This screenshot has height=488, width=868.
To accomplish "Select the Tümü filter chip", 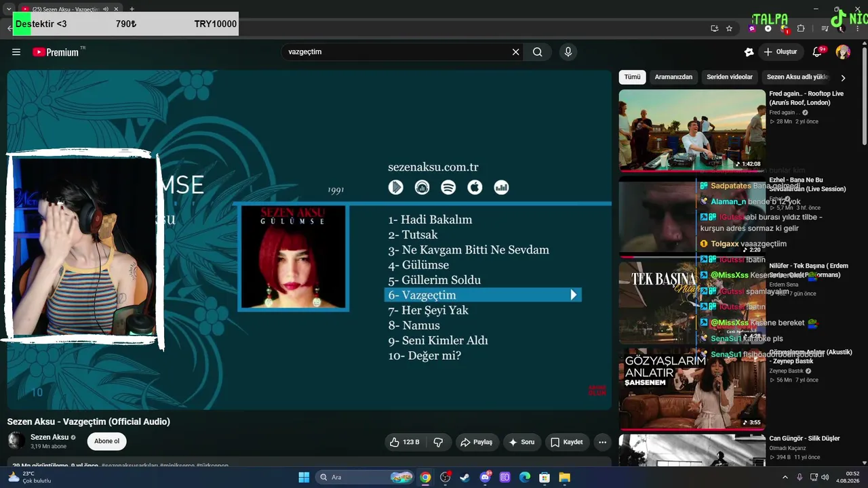I will (632, 77).
